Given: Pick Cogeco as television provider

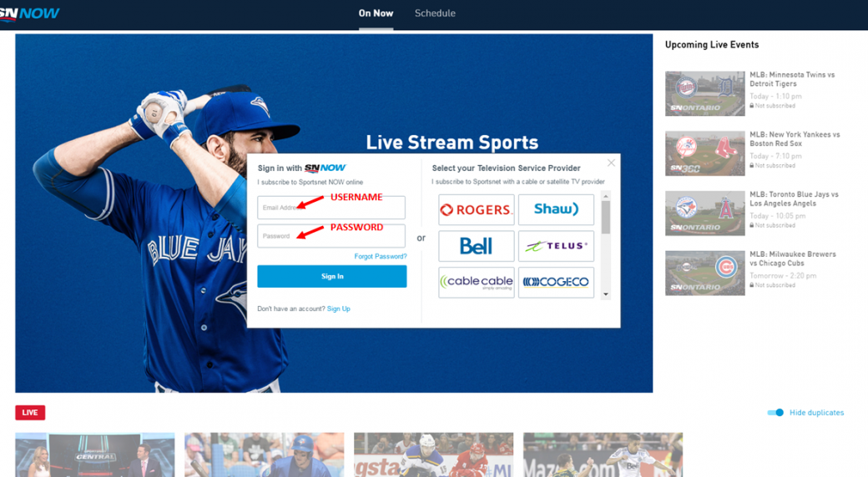Looking at the screenshot, I should tap(556, 282).
